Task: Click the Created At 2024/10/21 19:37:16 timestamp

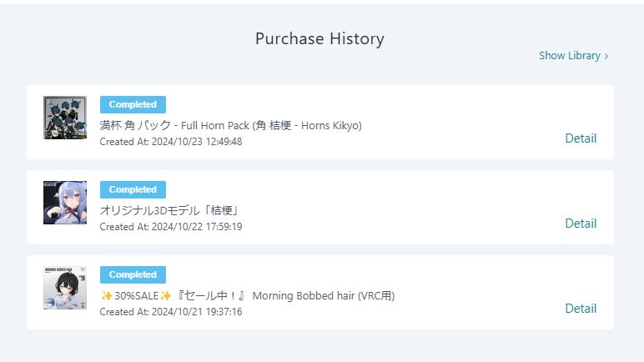Action: click(x=171, y=312)
